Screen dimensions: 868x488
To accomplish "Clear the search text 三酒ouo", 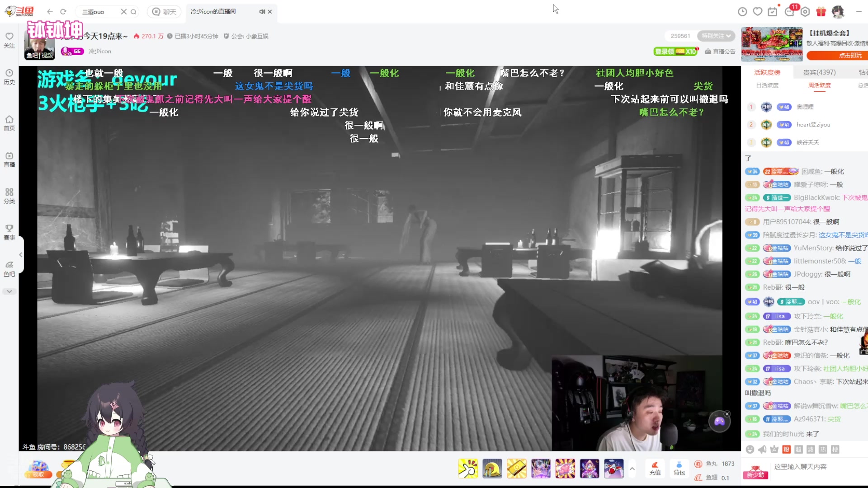I will 123,12.
